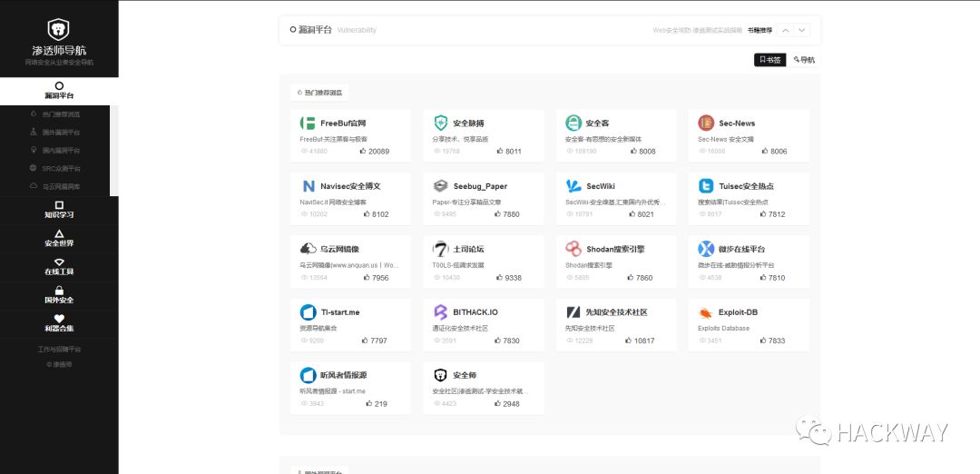Expand the 国外安全 sidebar section
This screenshot has width=980, height=474.
(59, 295)
